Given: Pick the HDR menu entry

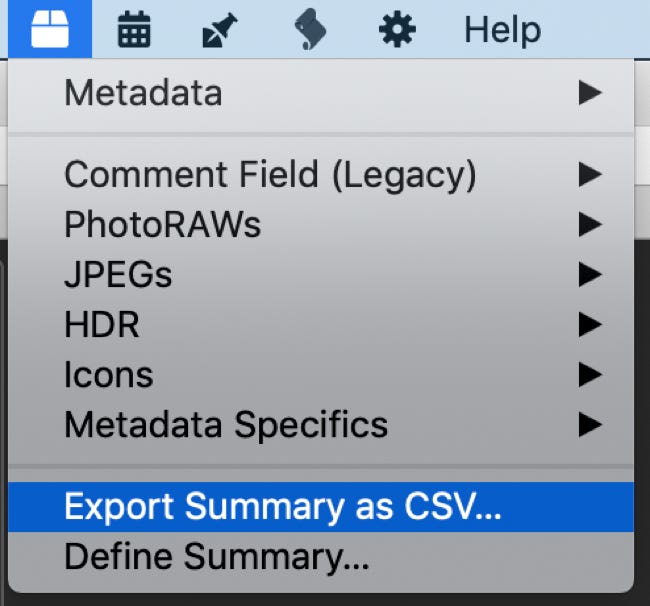Looking at the screenshot, I should [102, 325].
